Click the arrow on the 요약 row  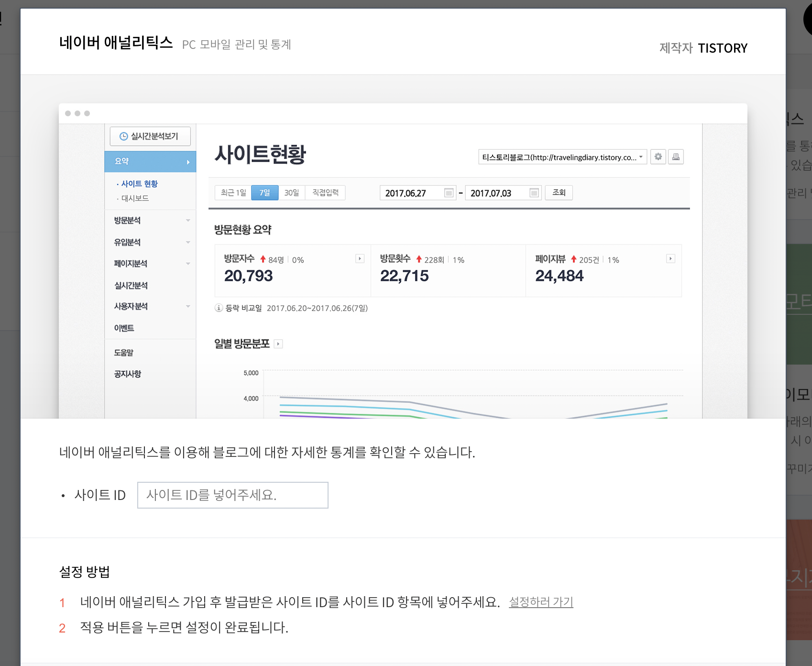click(x=188, y=162)
